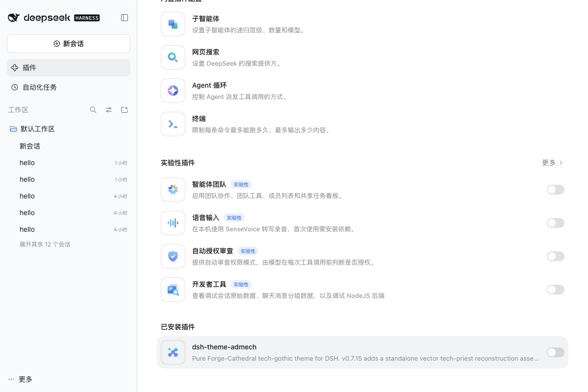Click the 工作区 section label
This screenshot has width=588, height=392.
tap(18, 110)
